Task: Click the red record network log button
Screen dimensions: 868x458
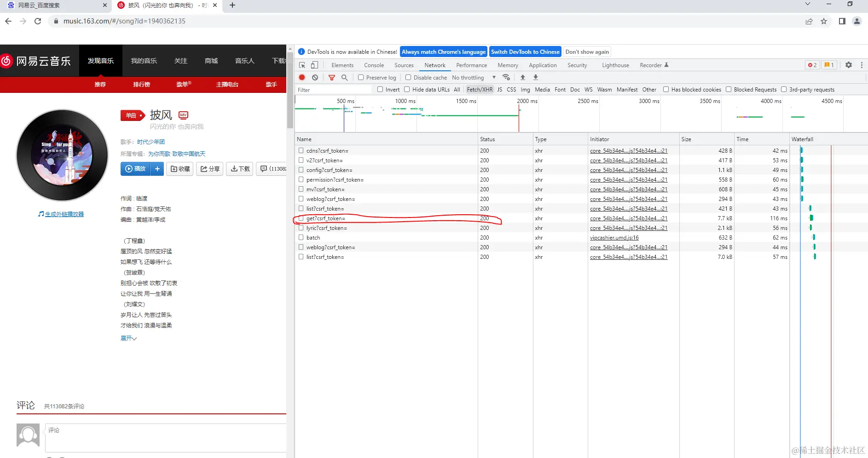Action: tap(302, 77)
